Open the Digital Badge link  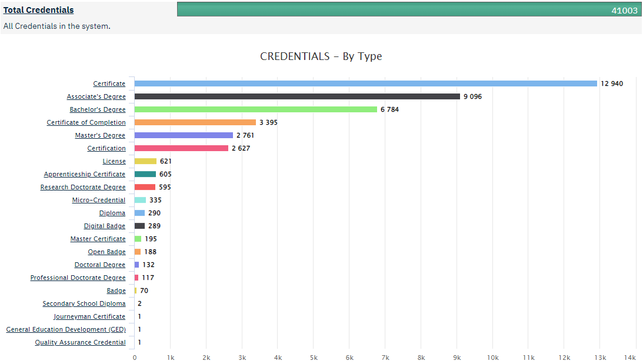[104, 225]
